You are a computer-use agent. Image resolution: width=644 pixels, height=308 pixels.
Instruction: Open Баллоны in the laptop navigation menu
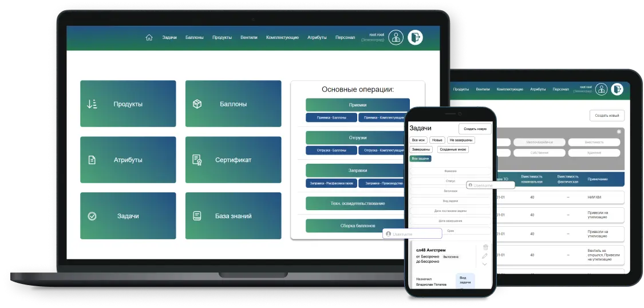(194, 38)
